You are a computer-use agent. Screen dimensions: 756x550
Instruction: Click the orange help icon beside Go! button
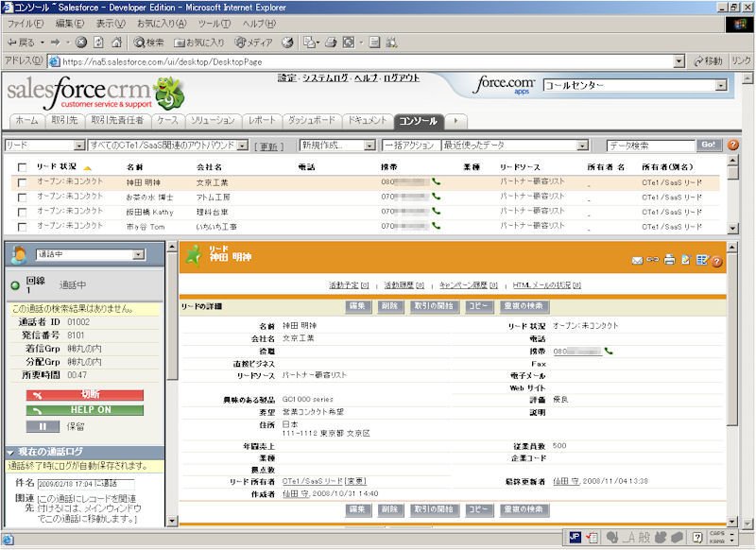click(733, 145)
